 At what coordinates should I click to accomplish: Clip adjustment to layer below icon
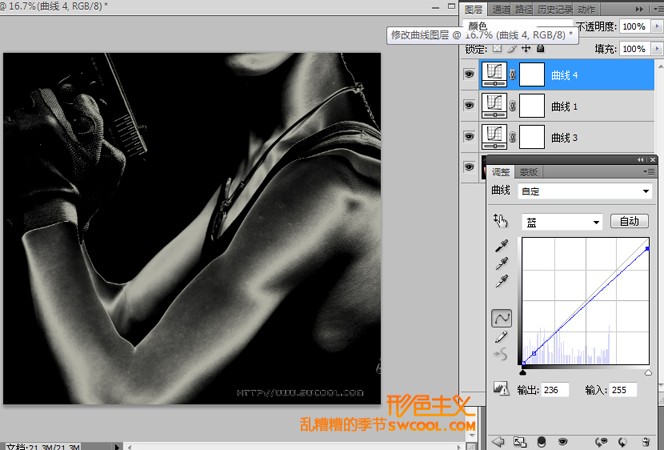[541, 442]
